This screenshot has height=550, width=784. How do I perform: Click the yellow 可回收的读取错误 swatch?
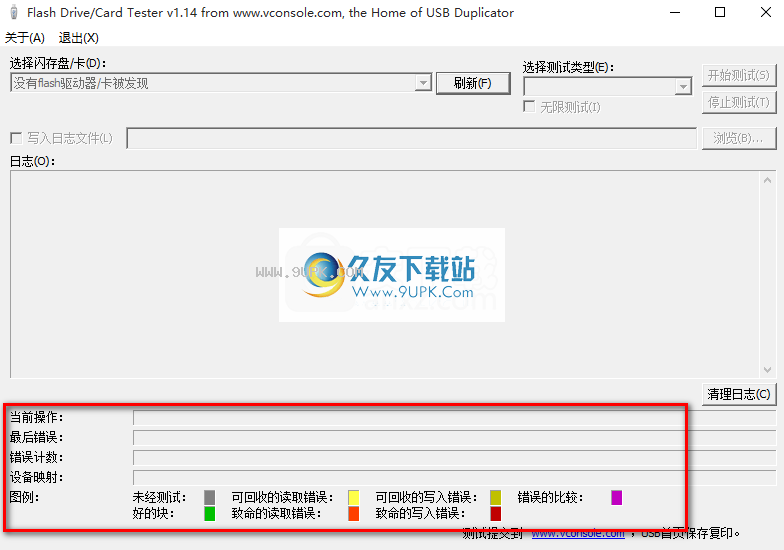click(354, 498)
